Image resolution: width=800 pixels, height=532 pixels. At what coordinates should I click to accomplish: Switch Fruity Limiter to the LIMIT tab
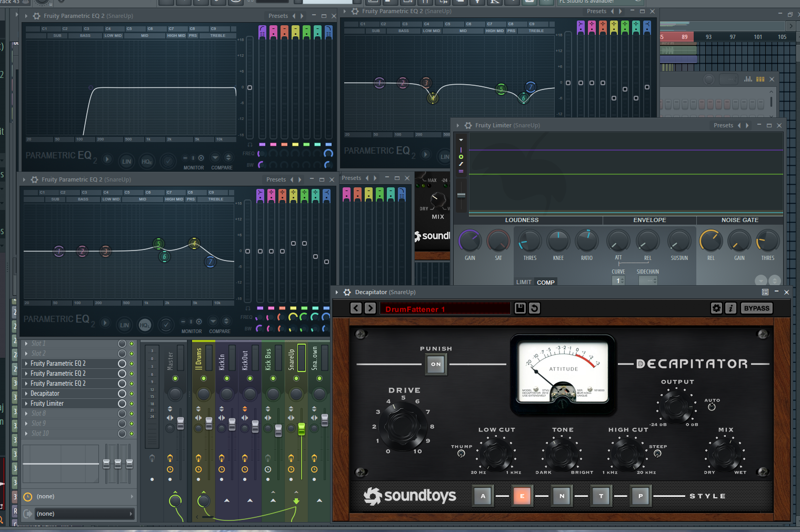tap(524, 282)
